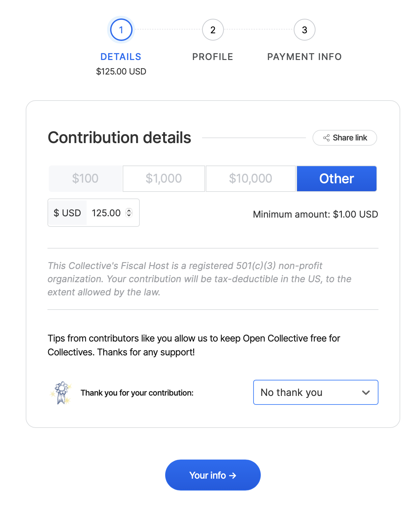Click the $ USD currency prefix

pos(67,213)
